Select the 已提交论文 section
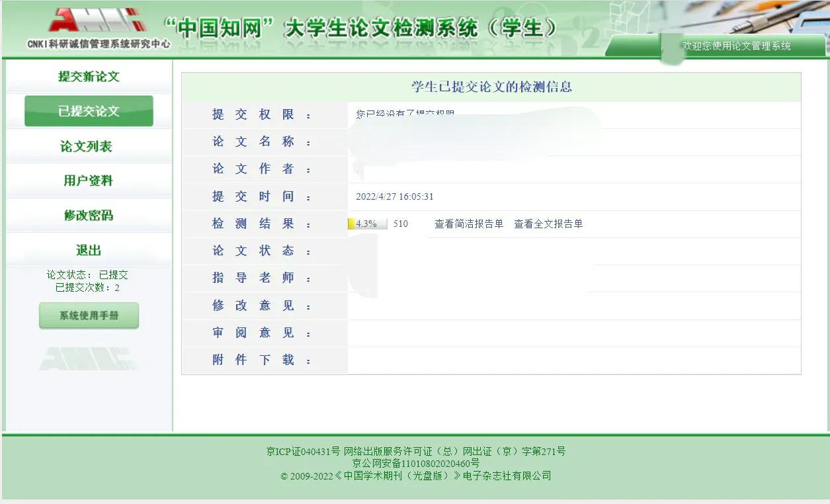The width and height of the screenshot is (830, 504). point(88,110)
